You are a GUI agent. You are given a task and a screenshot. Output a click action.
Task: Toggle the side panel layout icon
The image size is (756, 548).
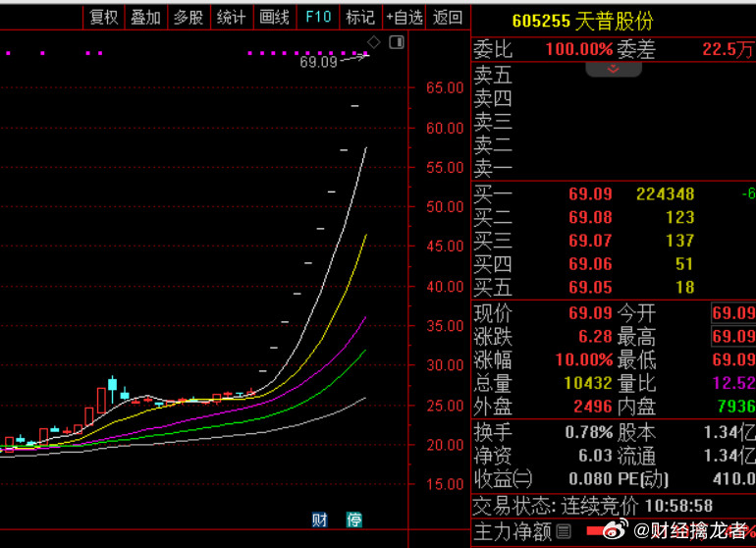pyautogui.click(x=397, y=42)
